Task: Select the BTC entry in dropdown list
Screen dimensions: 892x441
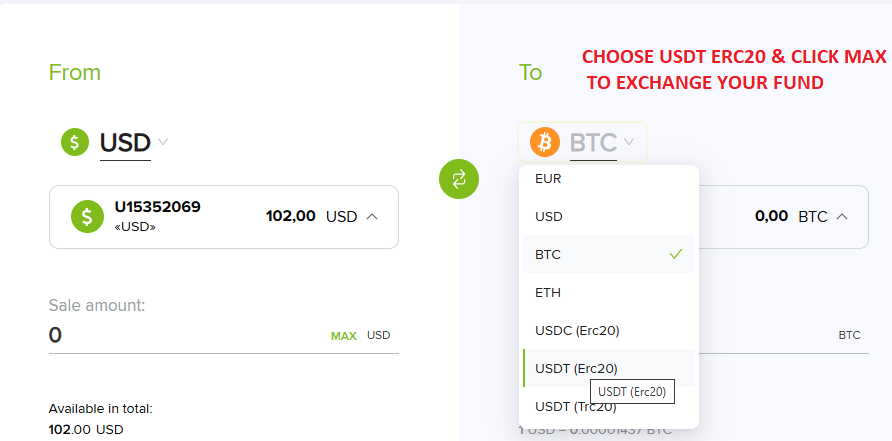Action: pos(548,255)
